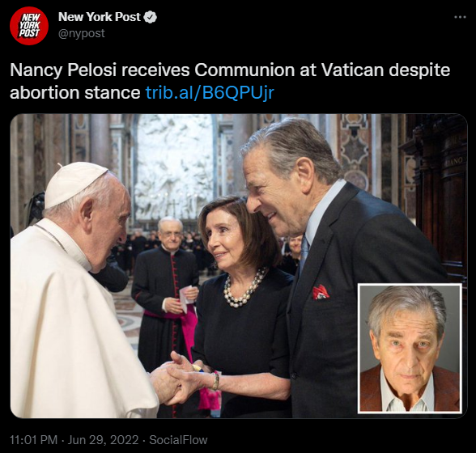
Task: Click the verified checkmark badge
Action: tap(150, 17)
